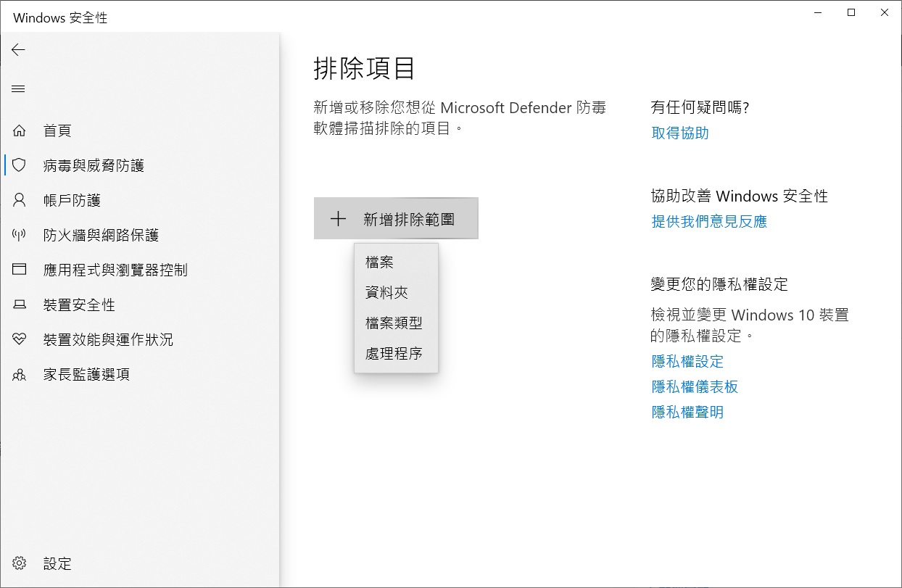The height and width of the screenshot is (588, 902).
Task: Click the gear icon next to 設定
Action: point(20,563)
